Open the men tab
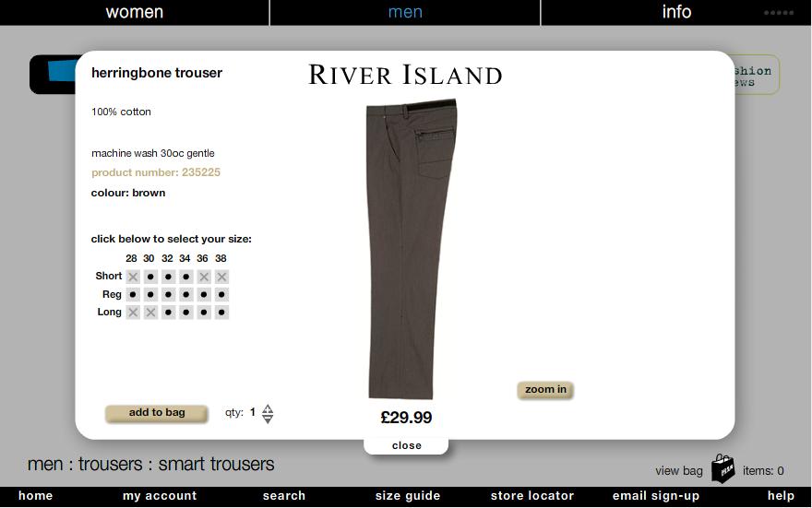 (405, 12)
